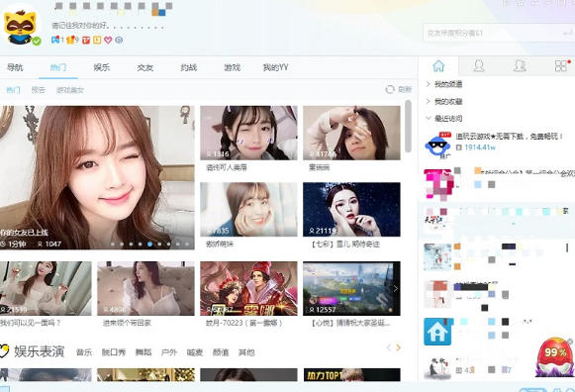Open the YY raccoon profile avatar
The height and width of the screenshot is (392, 575).
(x=20, y=27)
